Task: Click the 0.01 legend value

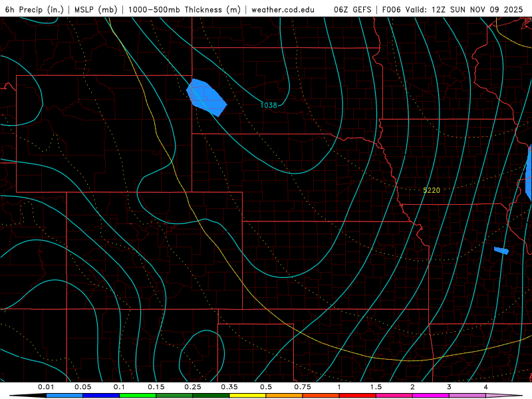Action: coord(46,387)
